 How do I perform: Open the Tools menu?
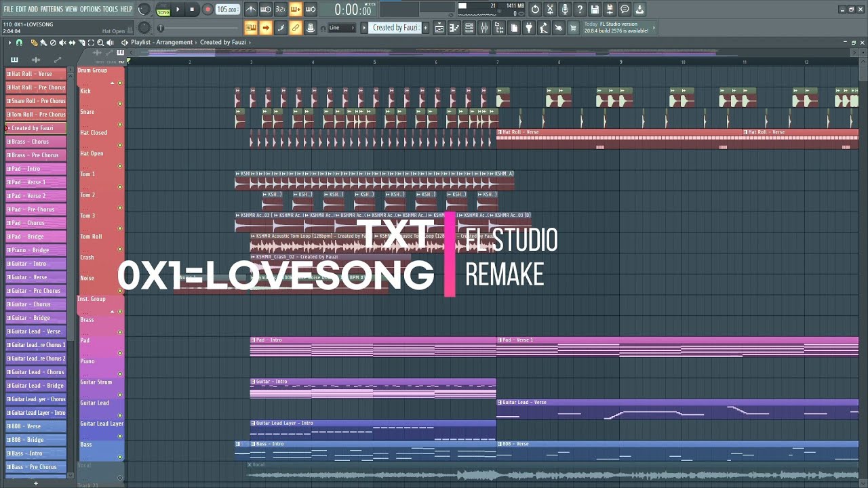(110, 9)
